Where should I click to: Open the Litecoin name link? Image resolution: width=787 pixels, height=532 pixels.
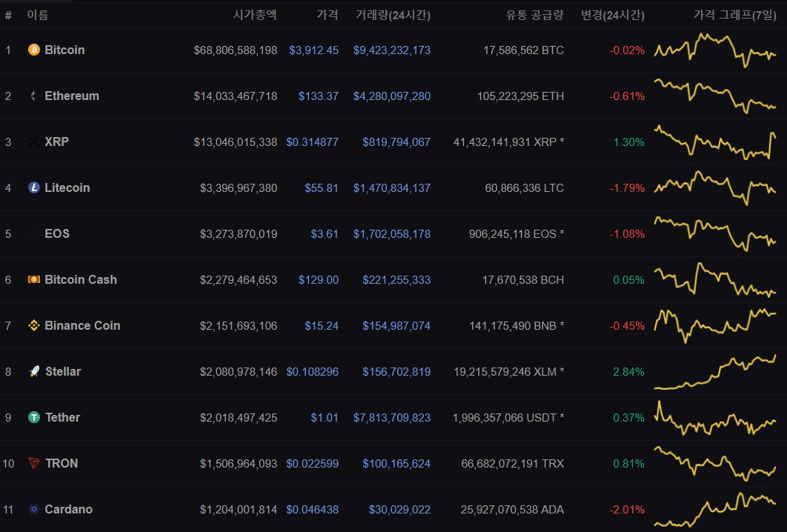click(x=67, y=187)
